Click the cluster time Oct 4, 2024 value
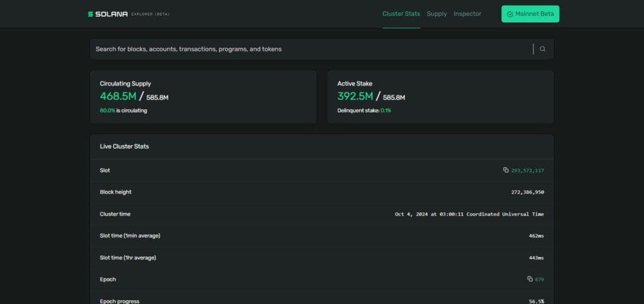This screenshot has height=304, width=644. tap(469, 214)
